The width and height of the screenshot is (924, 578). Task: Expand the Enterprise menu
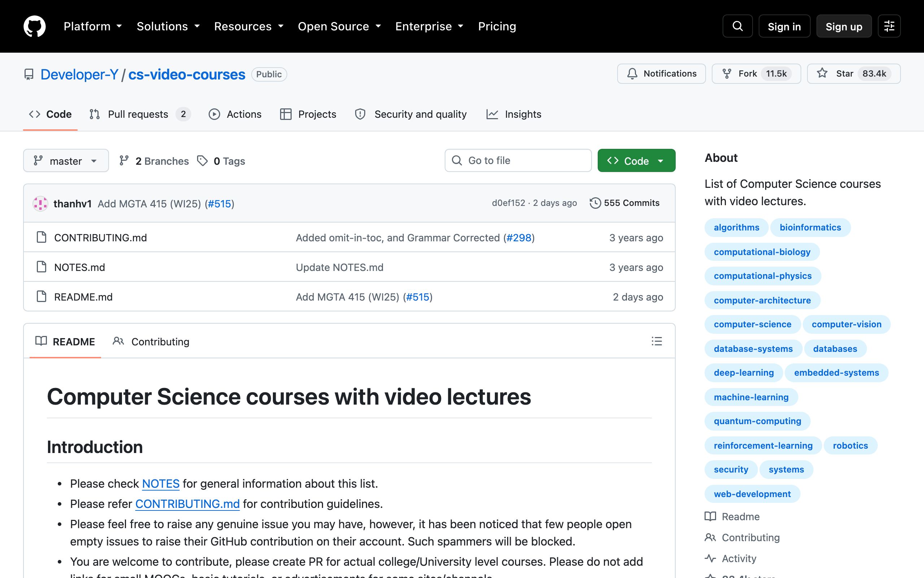430,26
